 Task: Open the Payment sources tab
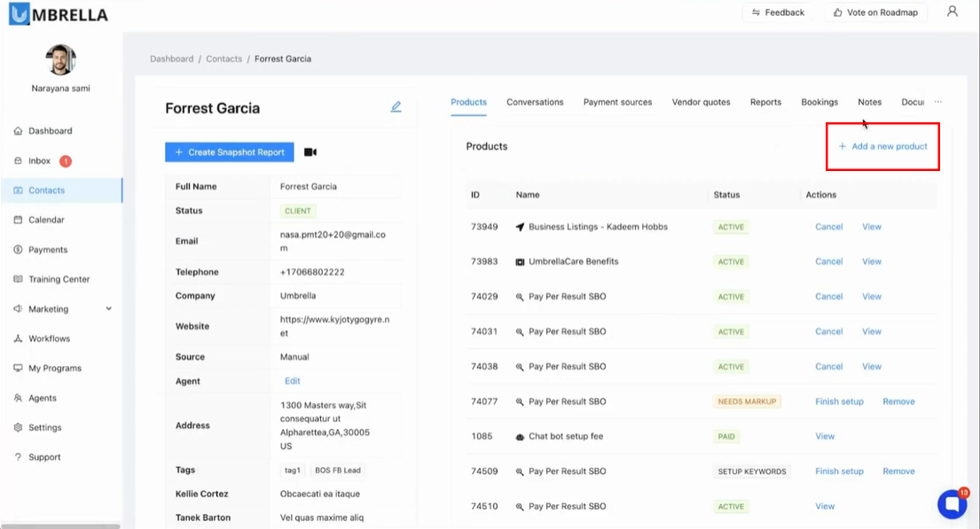pyautogui.click(x=617, y=102)
